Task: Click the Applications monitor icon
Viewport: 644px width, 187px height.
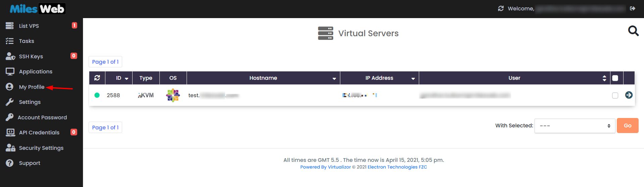Action: [10, 71]
